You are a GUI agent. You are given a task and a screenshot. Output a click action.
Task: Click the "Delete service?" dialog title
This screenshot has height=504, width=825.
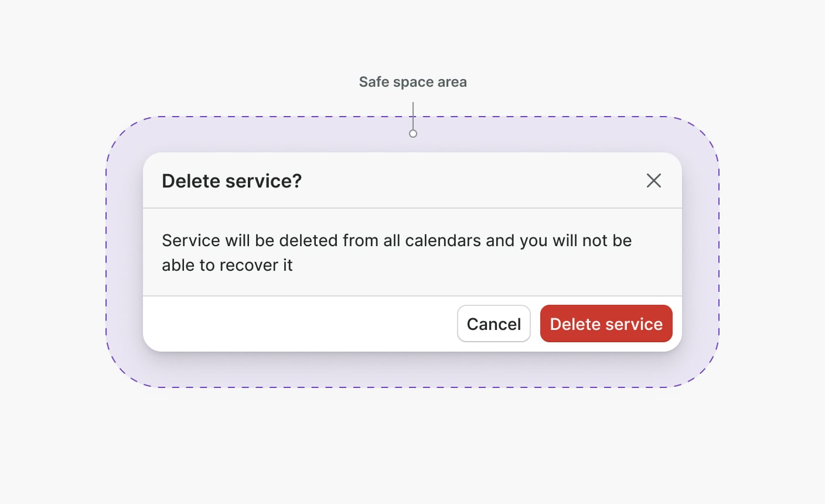point(231,181)
